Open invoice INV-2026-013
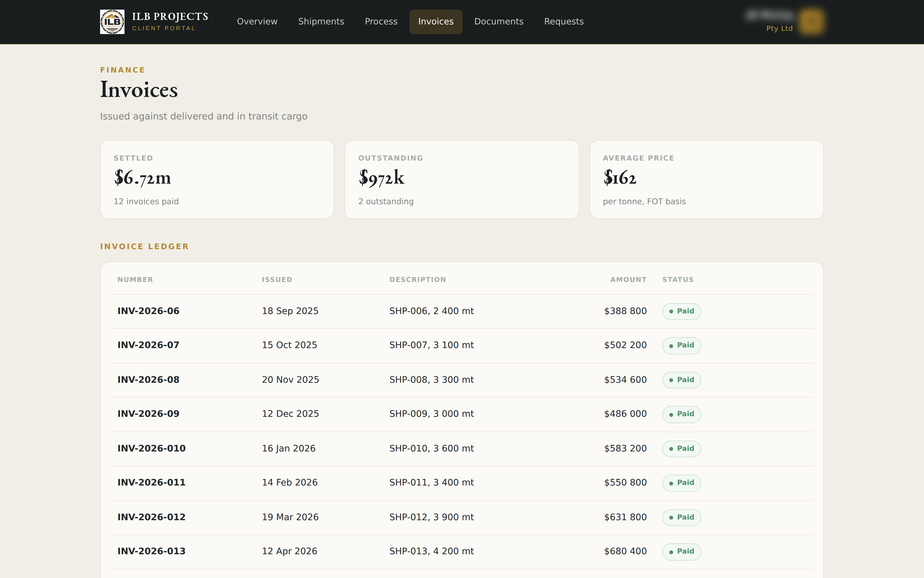 pyautogui.click(x=151, y=551)
